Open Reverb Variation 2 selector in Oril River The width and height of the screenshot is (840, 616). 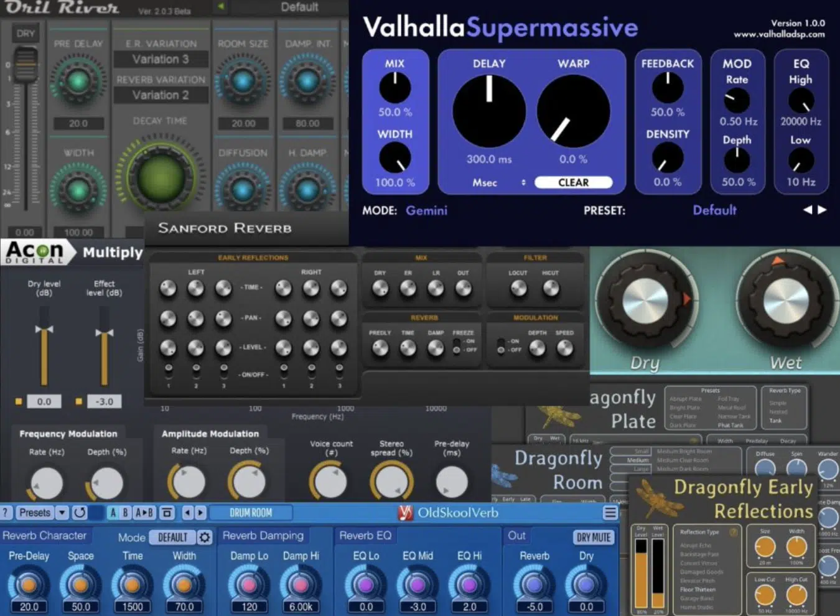coord(160,95)
